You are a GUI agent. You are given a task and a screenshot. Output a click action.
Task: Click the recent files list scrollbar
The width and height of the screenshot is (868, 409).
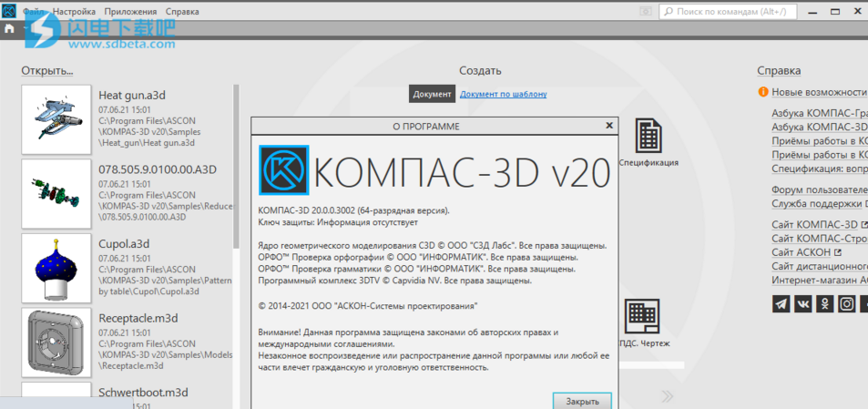[237, 166]
